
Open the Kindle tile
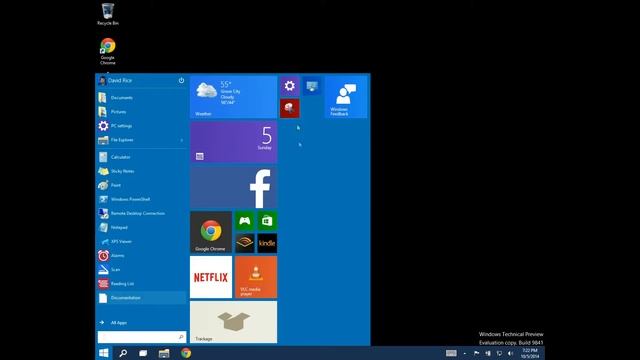point(267,243)
